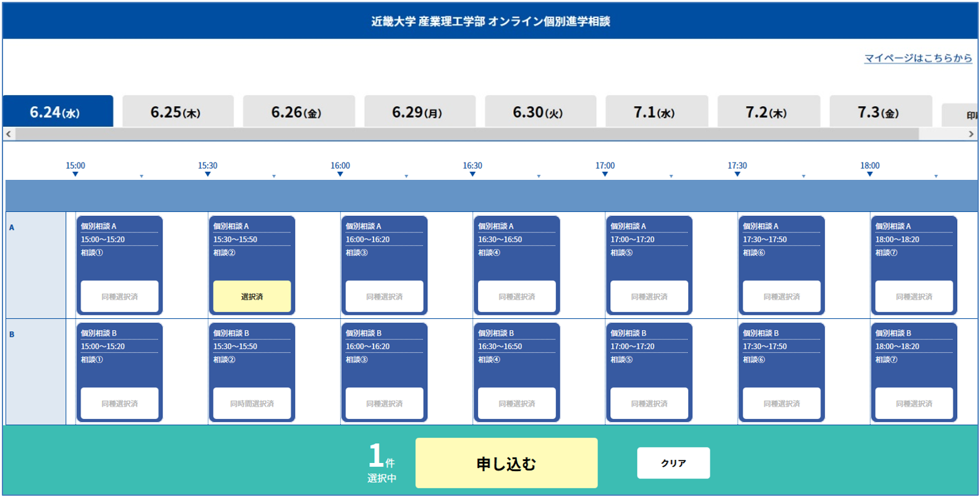Click 同種選択済 on 個別相談 B 16:00 slot
The image size is (980, 497).
pos(384,404)
